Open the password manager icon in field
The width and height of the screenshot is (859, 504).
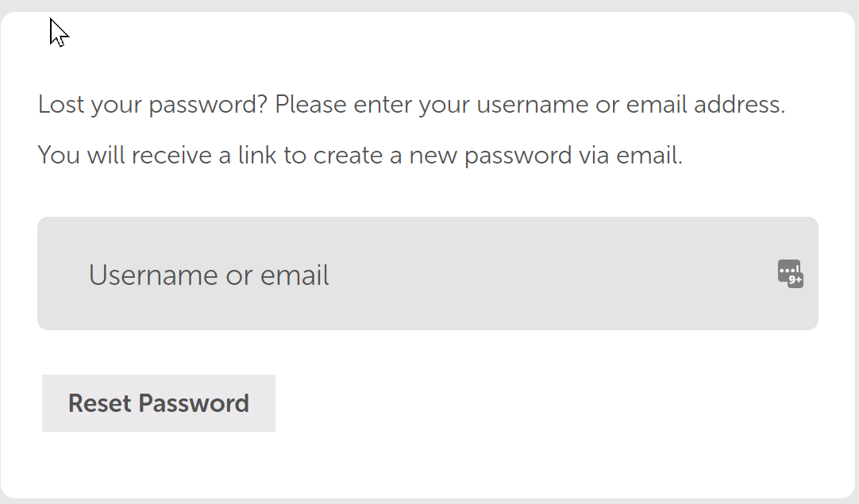point(790,273)
